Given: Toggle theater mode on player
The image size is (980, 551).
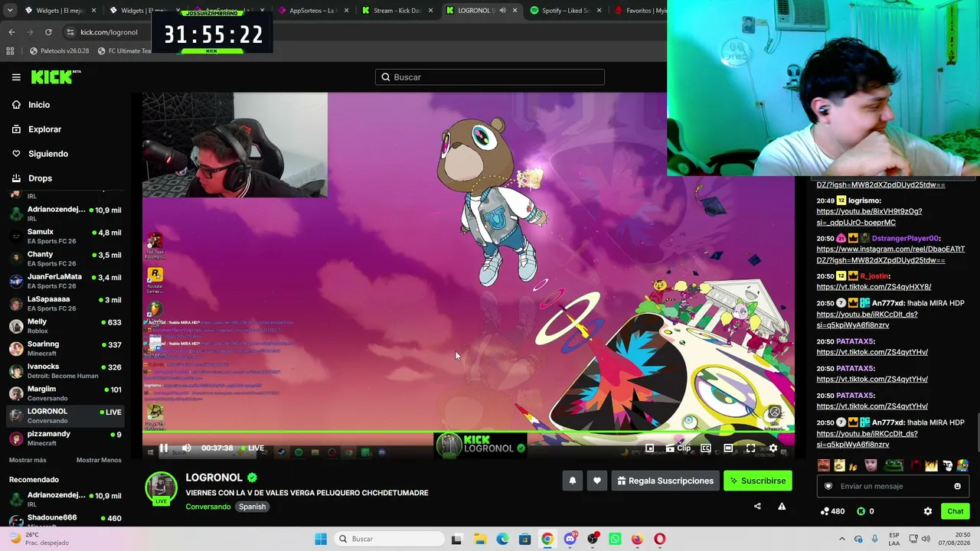Looking at the screenshot, I should [x=728, y=448].
